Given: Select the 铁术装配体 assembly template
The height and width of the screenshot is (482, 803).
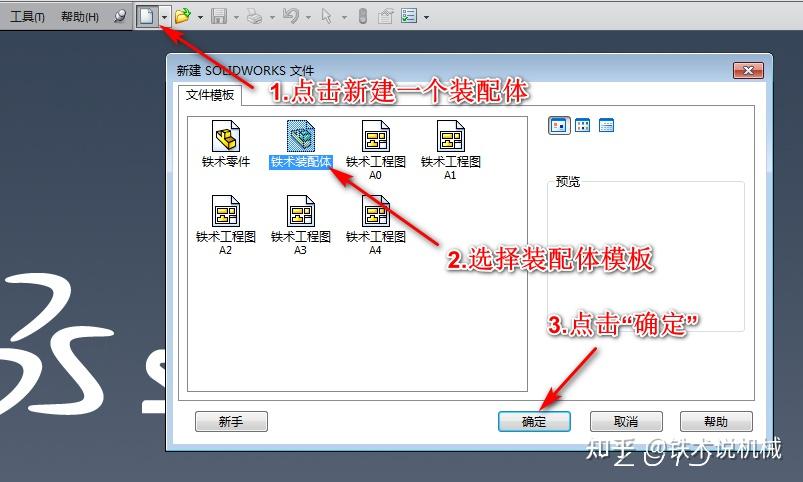Looking at the screenshot, I should [x=301, y=144].
